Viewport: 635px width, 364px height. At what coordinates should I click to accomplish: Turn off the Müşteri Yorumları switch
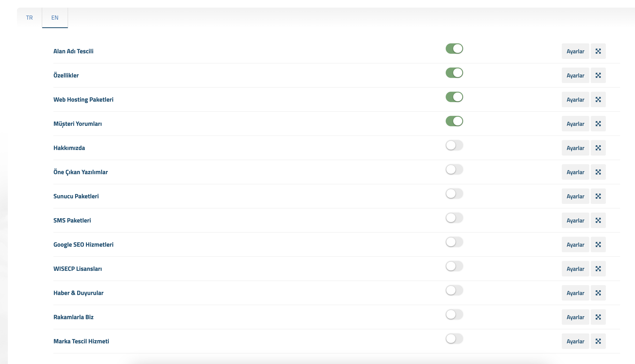pyautogui.click(x=454, y=121)
